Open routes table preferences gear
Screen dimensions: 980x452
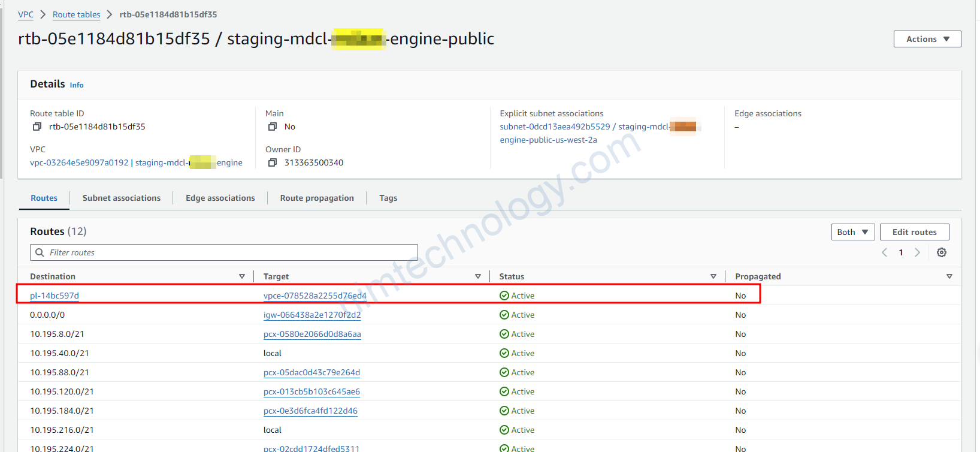(942, 252)
